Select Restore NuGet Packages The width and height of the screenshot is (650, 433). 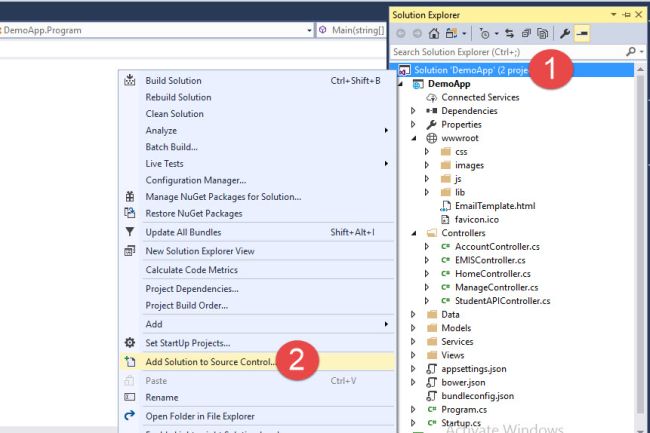click(x=257, y=213)
